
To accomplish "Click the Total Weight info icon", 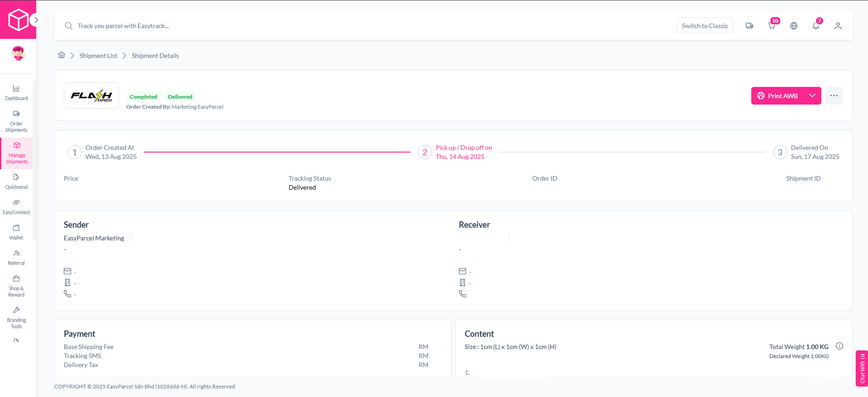I will [839, 346].
